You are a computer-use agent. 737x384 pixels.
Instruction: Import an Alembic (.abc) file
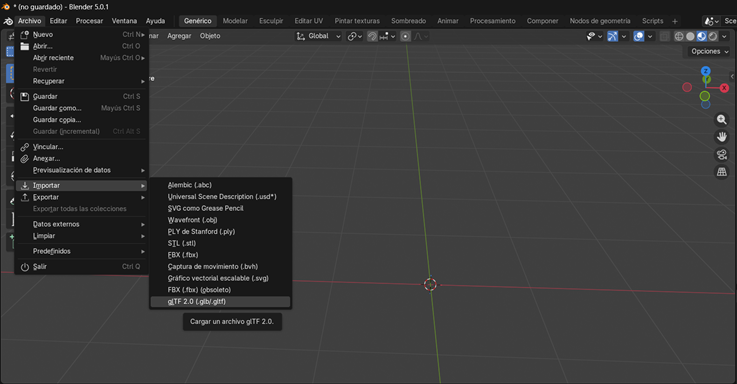(220, 185)
